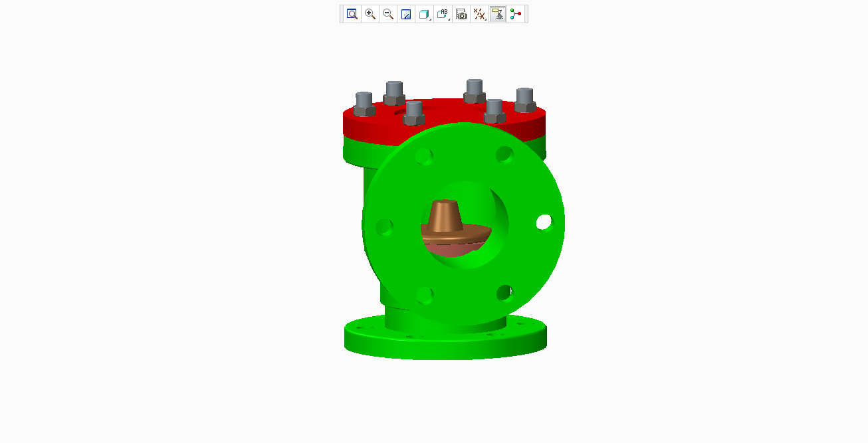Click the Zoom Out magnifier icon
The image size is (868, 443).
click(388, 14)
